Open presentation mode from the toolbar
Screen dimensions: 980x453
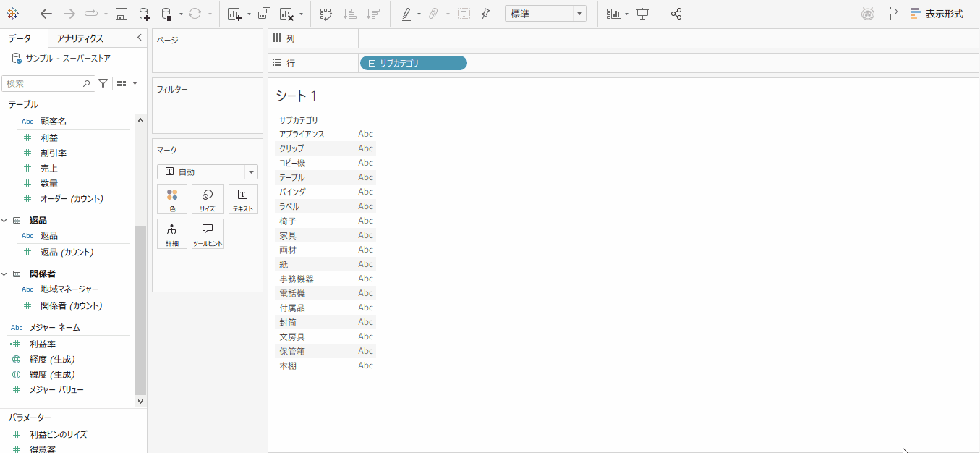click(x=642, y=14)
